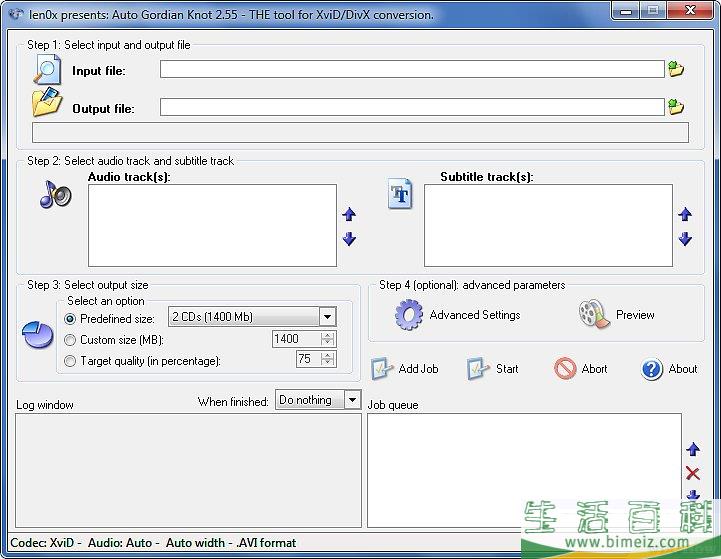Click the subtitle text icon
The height and width of the screenshot is (559, 721).
coord(400,194)
